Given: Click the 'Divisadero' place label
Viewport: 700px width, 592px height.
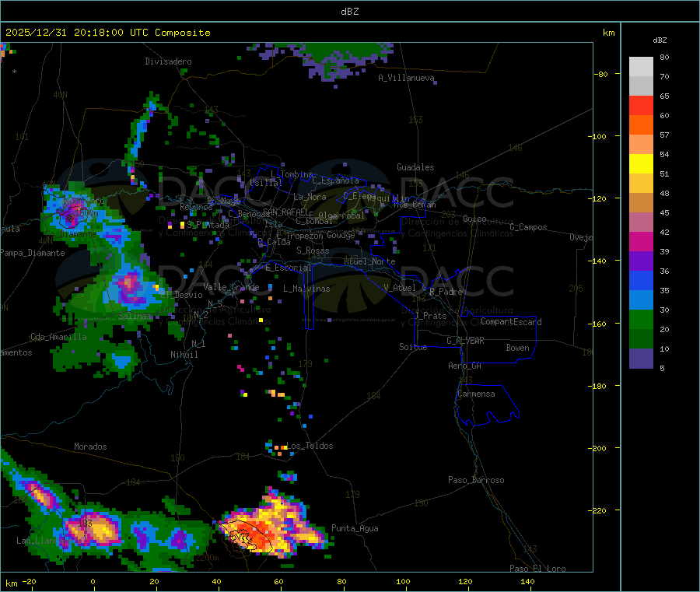Looking at the screenshot, I should (168, 61).
